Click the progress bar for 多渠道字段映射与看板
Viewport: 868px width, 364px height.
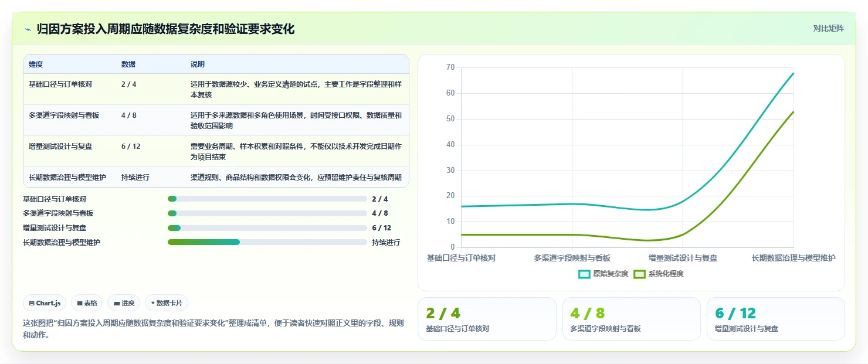[267, 213]
